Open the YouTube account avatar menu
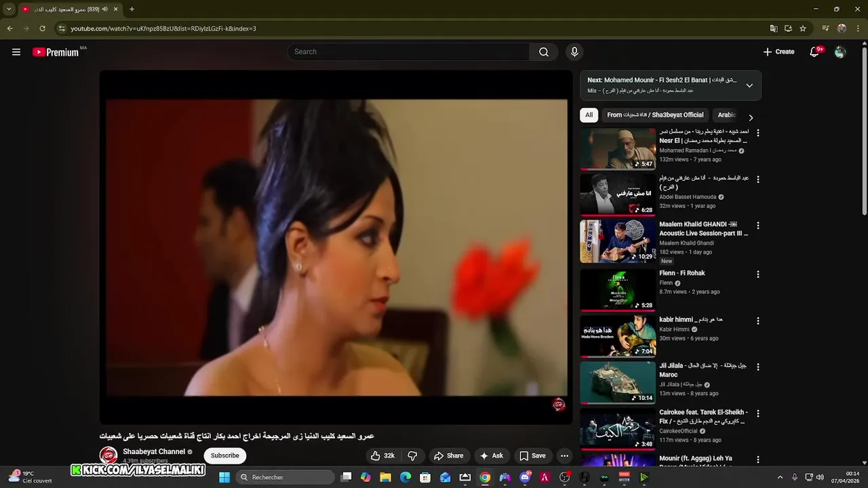 click(x=840, y=52)
